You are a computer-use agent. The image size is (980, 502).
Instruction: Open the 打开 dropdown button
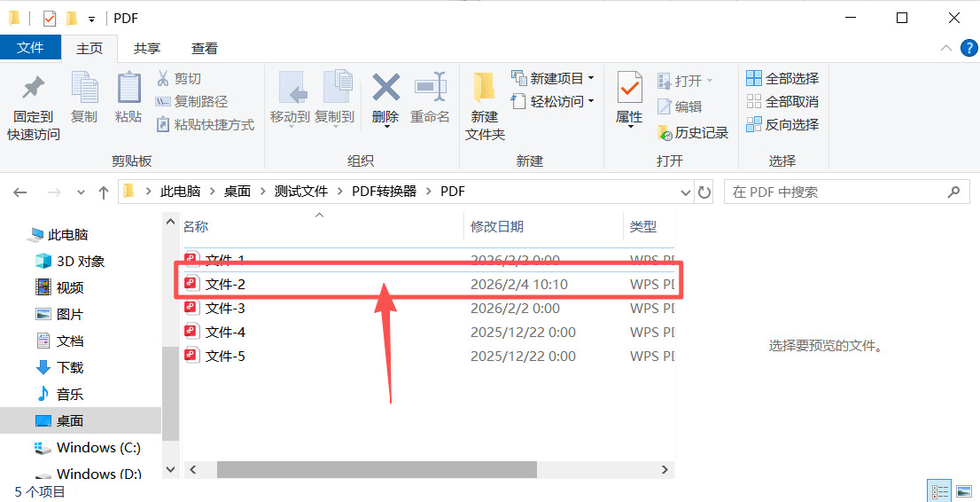(x=685, y=81)
